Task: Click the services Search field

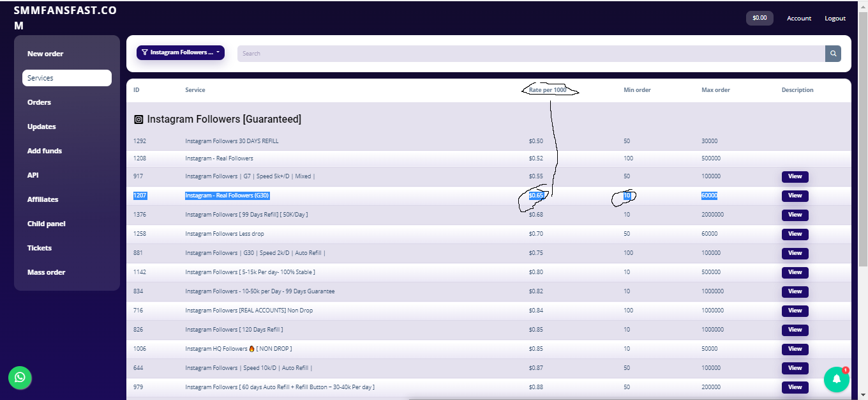Action: pyautogui.click(x=531, y=54)
